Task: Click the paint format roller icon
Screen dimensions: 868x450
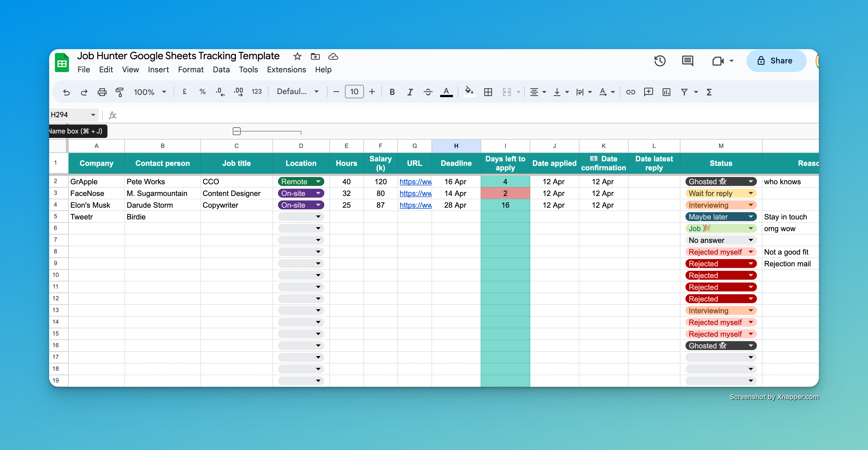Action: pyautogui.click(x=119, y=92)
